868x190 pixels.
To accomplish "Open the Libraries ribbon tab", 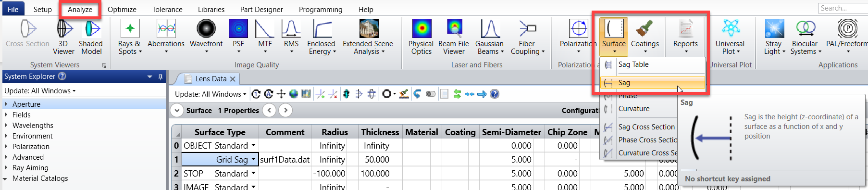I will tap(211, 9).
